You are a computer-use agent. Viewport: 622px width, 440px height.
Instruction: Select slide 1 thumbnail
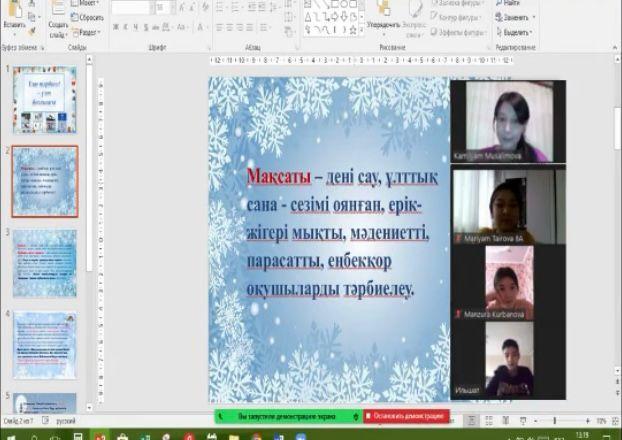pos(44,99)
